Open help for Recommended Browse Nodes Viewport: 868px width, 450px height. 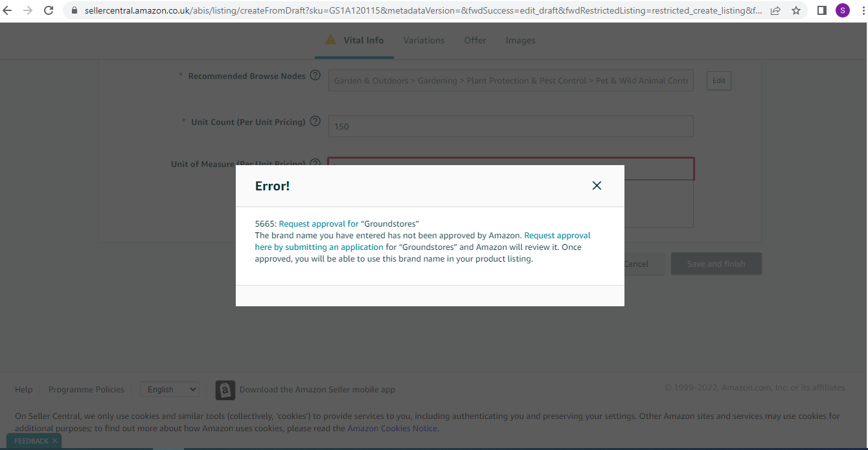pos(315,75)
